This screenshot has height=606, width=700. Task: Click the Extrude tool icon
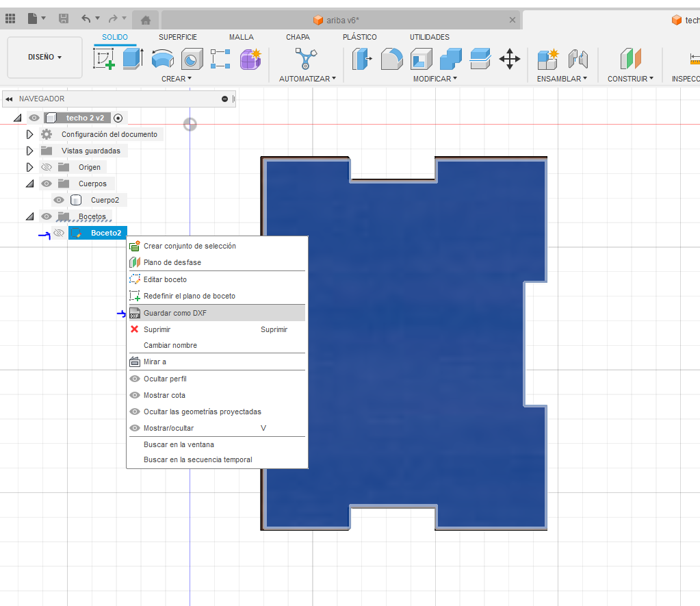point(133,58)
